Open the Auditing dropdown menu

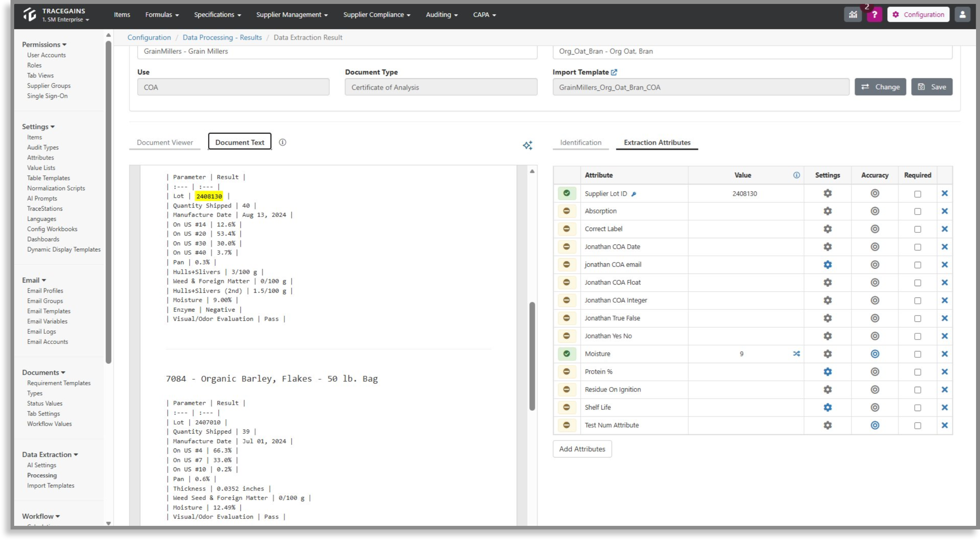click(442, 15)
